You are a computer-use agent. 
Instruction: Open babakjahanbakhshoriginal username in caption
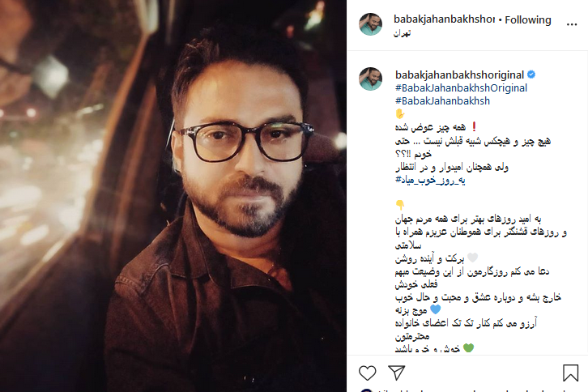click(x=459, y=75)
